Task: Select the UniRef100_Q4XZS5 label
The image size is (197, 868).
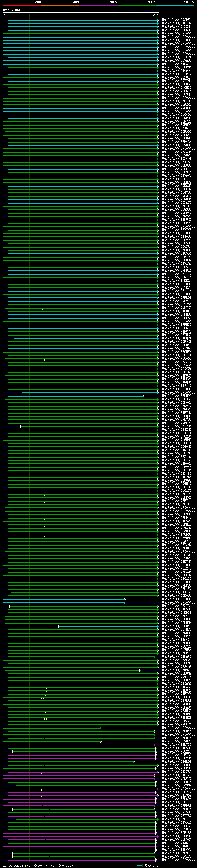Action: pyautogui.click(x=176, y=772)
